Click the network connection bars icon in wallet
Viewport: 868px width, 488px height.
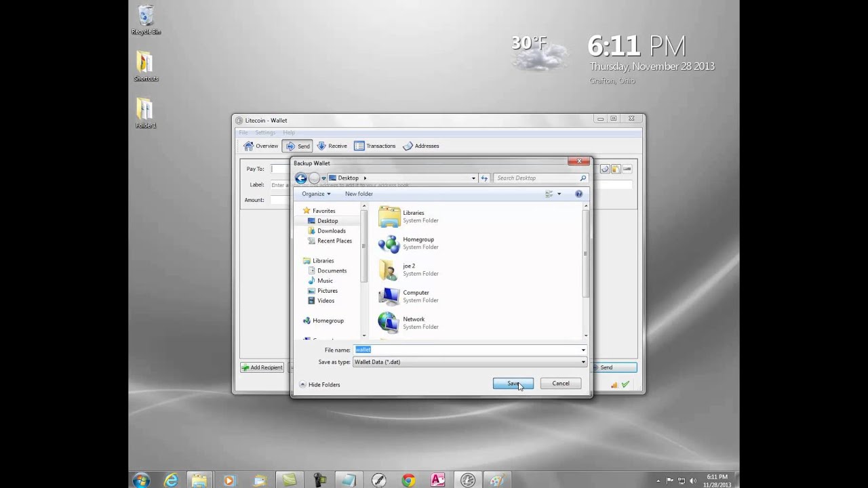click(x=614, y=385)
